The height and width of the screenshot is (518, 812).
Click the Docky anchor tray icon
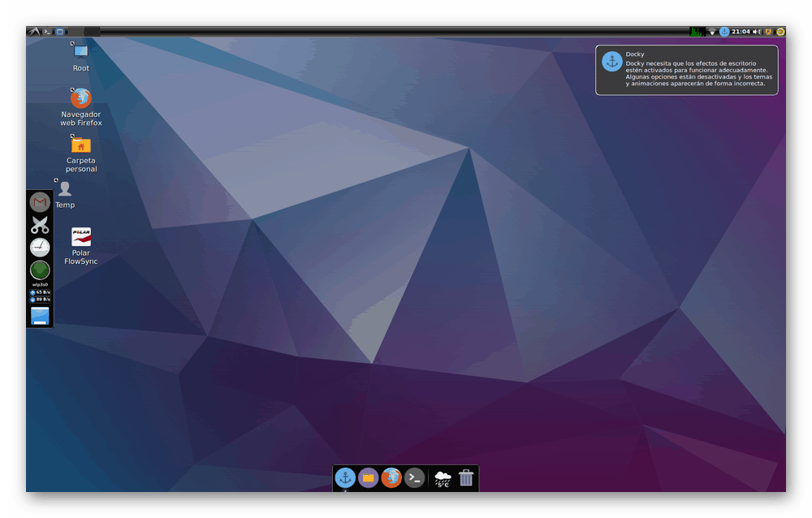click(724, 32)
